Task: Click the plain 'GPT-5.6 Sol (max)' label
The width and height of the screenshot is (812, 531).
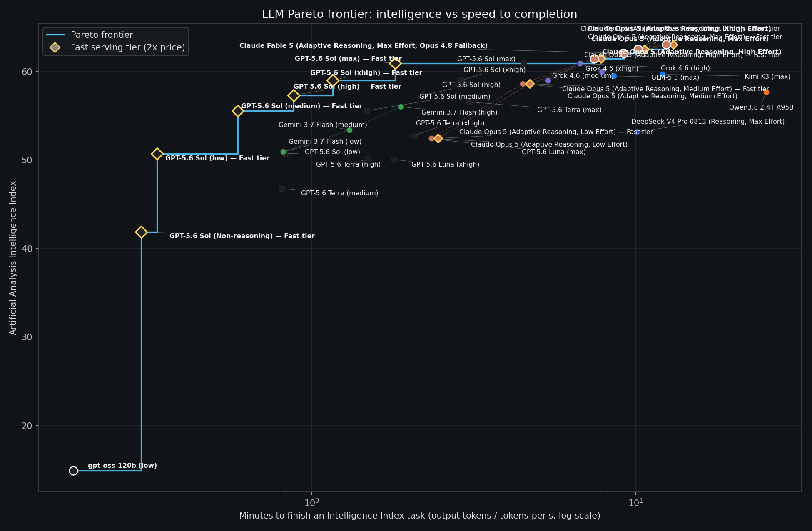Action: (486, 59)
